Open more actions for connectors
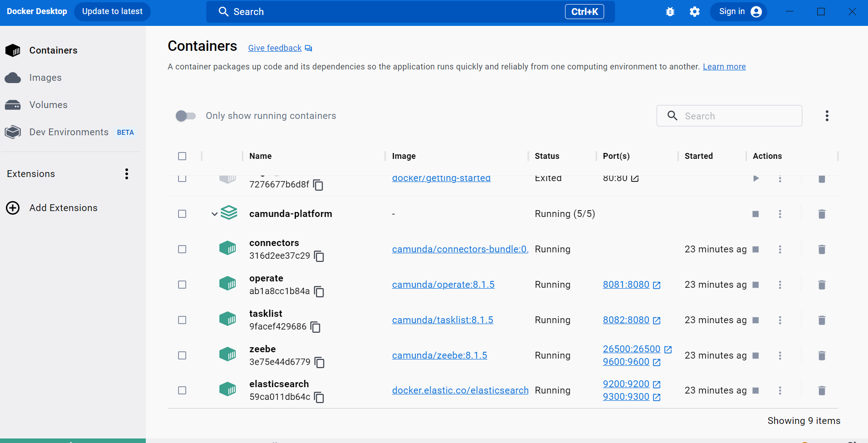 tap(780, 249)
